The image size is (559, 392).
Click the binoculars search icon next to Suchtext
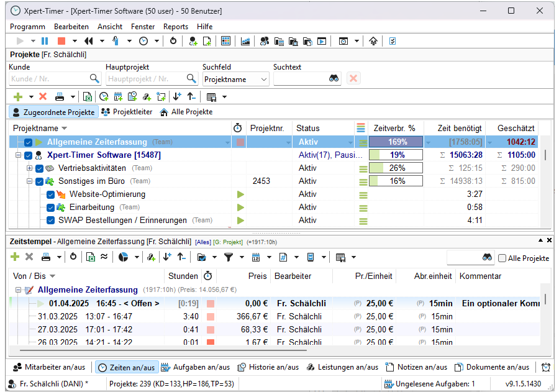pyautogui.click(x=334, y=79)
